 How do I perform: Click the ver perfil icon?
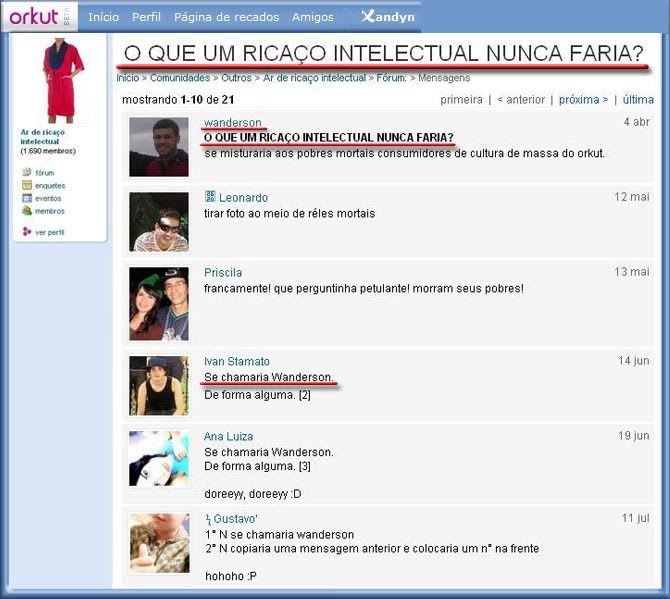pos(27,232)
